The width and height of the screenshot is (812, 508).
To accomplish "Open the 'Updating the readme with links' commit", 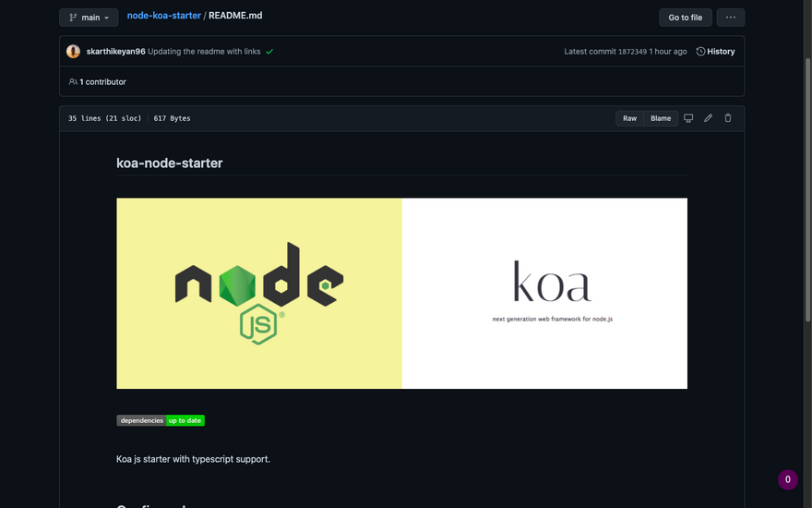I will coord(204,52).
